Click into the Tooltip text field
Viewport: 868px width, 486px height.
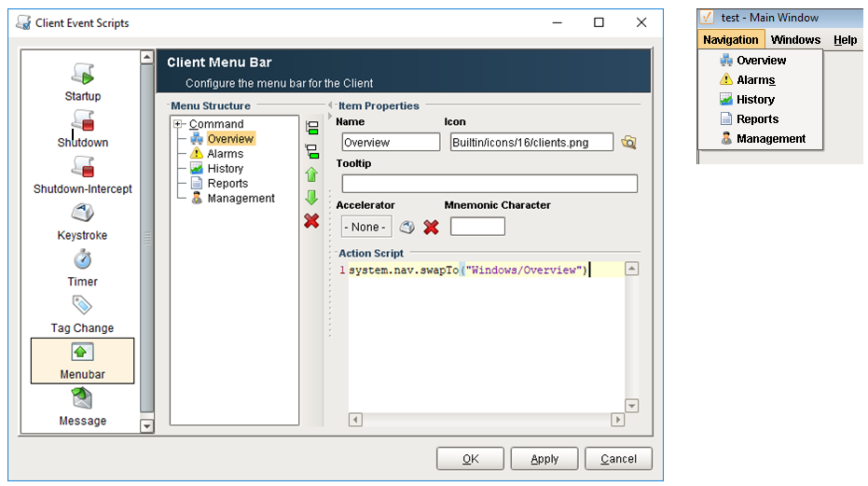click(x=489, y=184)
